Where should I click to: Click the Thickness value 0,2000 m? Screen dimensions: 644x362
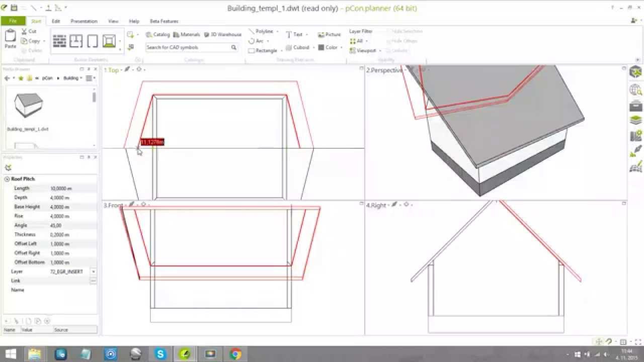pos(61,234)
